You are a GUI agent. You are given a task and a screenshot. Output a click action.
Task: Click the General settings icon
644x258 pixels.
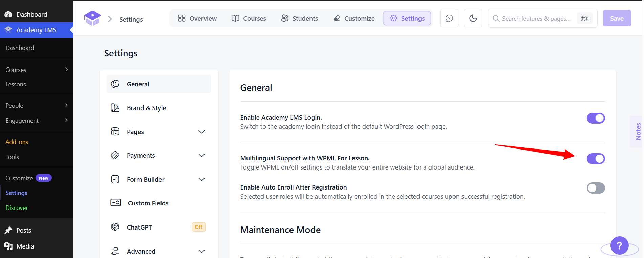(115, 84)
